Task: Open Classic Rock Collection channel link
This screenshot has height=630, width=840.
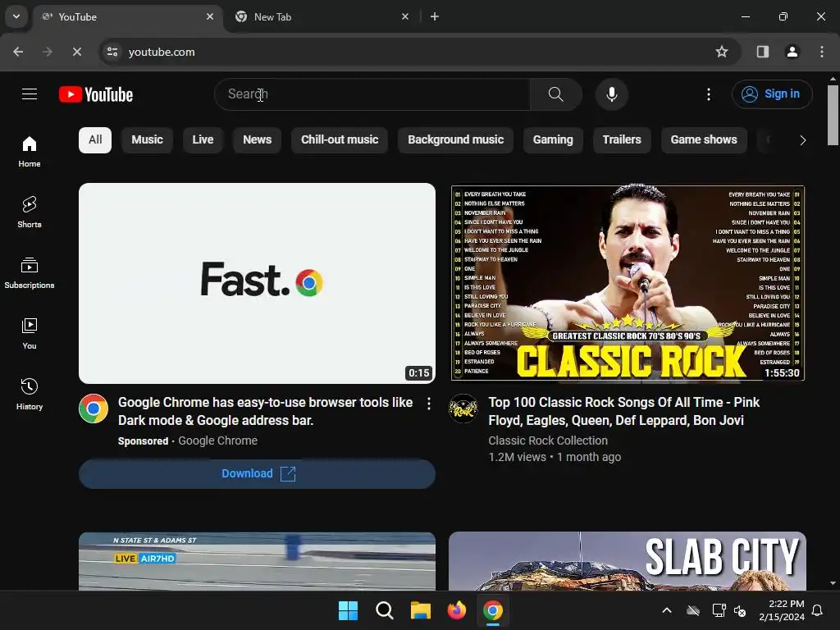Action: [548, 441]
